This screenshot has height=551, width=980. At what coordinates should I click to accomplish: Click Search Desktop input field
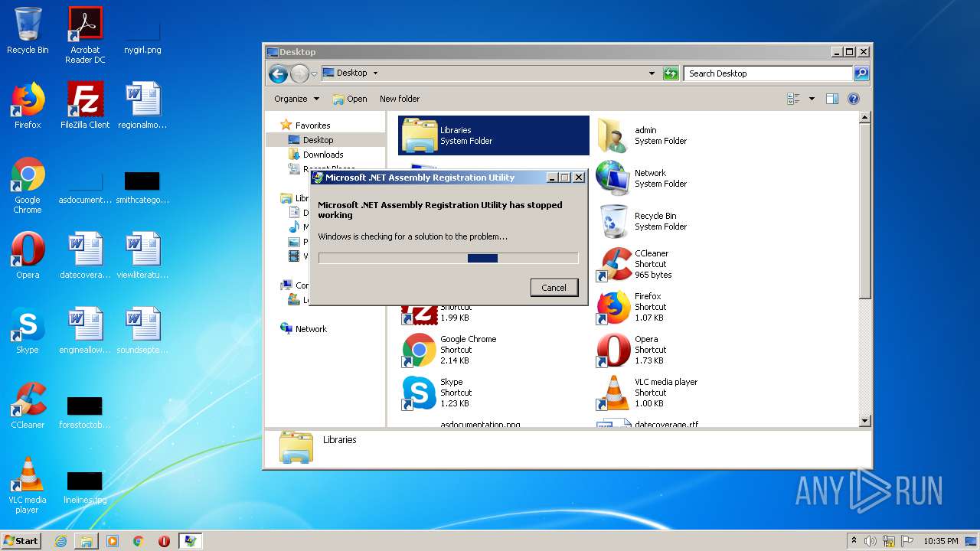click(x=768, y=73)
